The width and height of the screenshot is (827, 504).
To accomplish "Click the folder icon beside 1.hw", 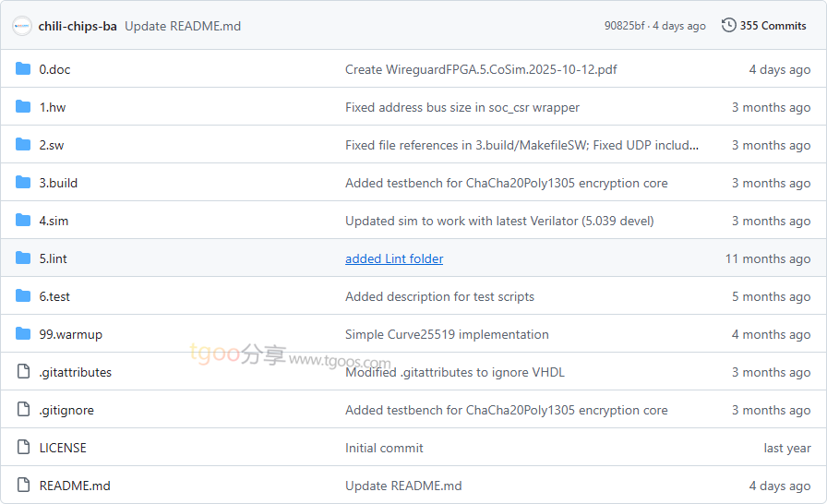I will [x=23, y=107].
